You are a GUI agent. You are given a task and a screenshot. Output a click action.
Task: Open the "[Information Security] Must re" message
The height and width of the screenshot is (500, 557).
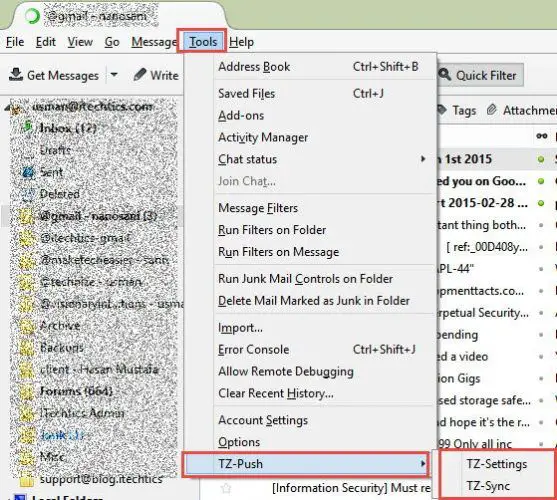[351, 489]
